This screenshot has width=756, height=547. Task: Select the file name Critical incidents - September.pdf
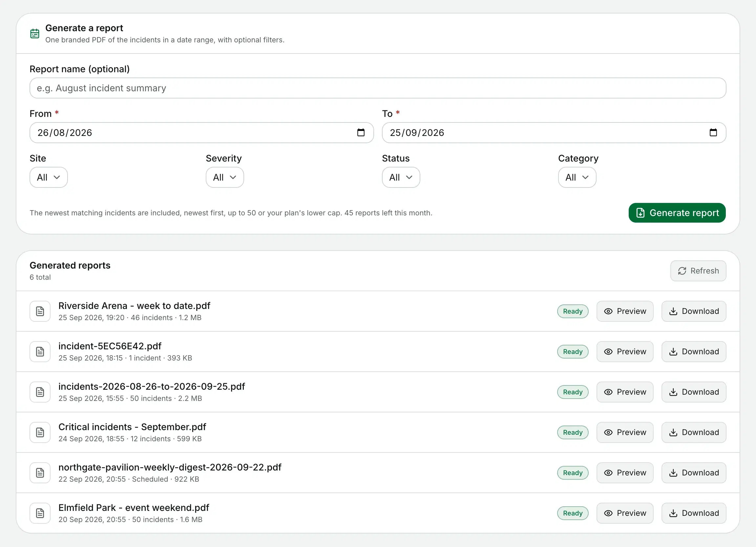coord(132,427)
